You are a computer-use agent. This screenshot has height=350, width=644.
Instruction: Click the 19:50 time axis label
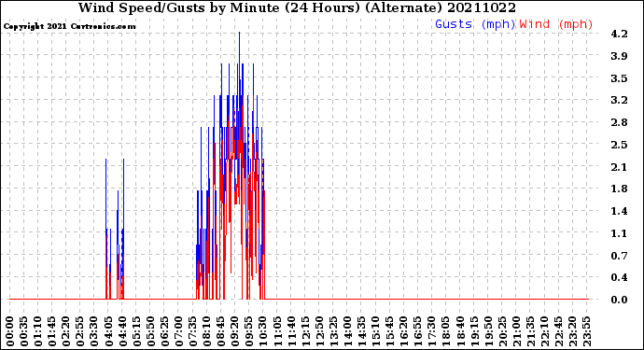point(489,331)
